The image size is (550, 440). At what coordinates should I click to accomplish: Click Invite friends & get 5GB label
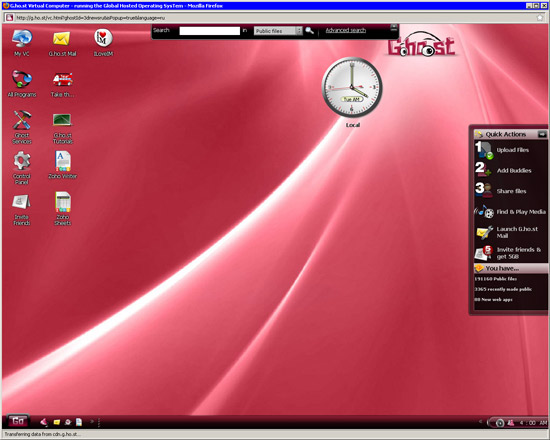click(x=519, y=253)
